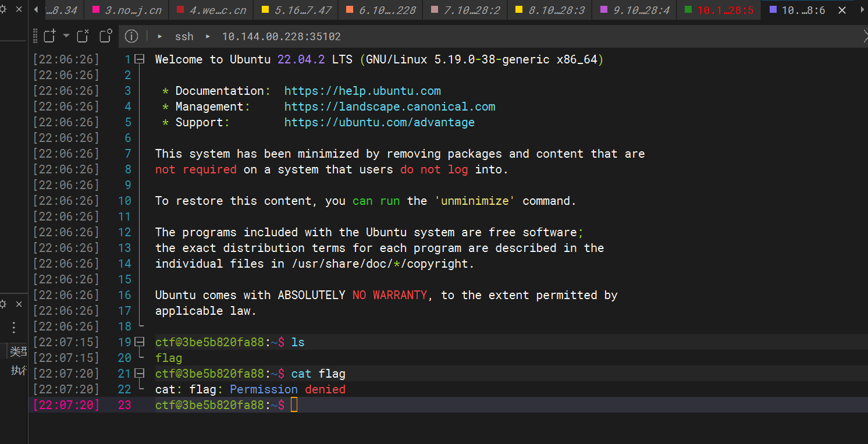Click the arrow before the address breadcrumb
This screenshot has height=444, width=868.
pyautogui.click(x=208, y=36)
